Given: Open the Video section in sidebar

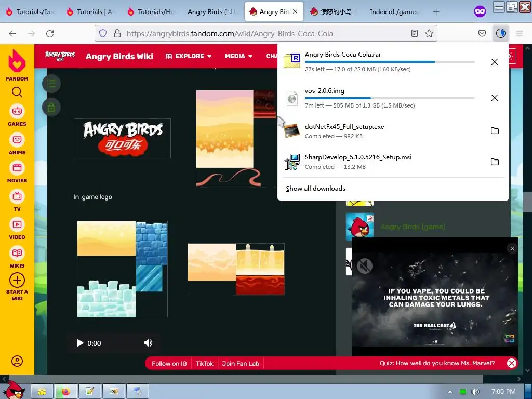Looking at the screenshot, I should tap(17, 229).
